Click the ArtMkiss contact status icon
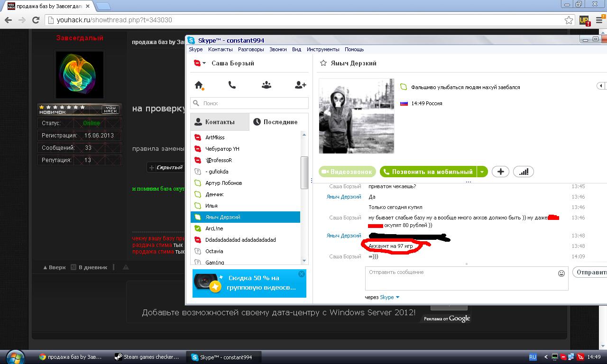 click(198, 137)
